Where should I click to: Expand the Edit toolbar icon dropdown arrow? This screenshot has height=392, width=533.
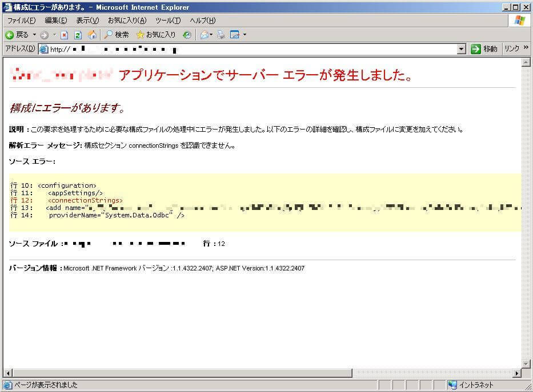[245, 35]
